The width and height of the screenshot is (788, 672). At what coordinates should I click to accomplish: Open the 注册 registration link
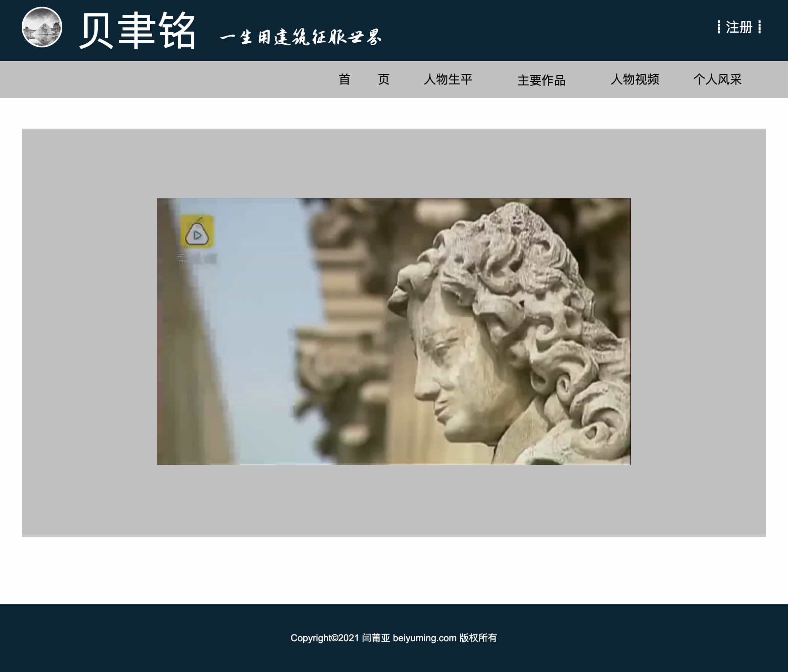click(x=739, y=27)
